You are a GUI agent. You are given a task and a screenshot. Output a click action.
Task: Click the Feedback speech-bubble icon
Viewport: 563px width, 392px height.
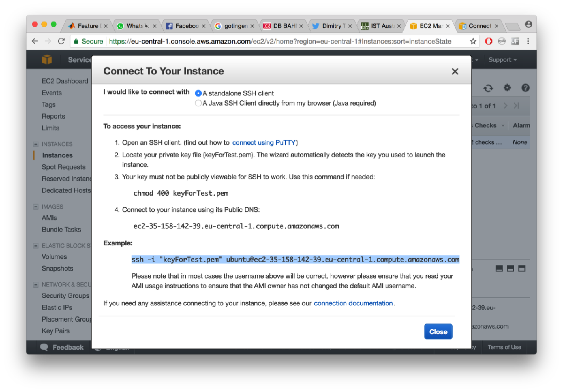[x=44, y=347]
